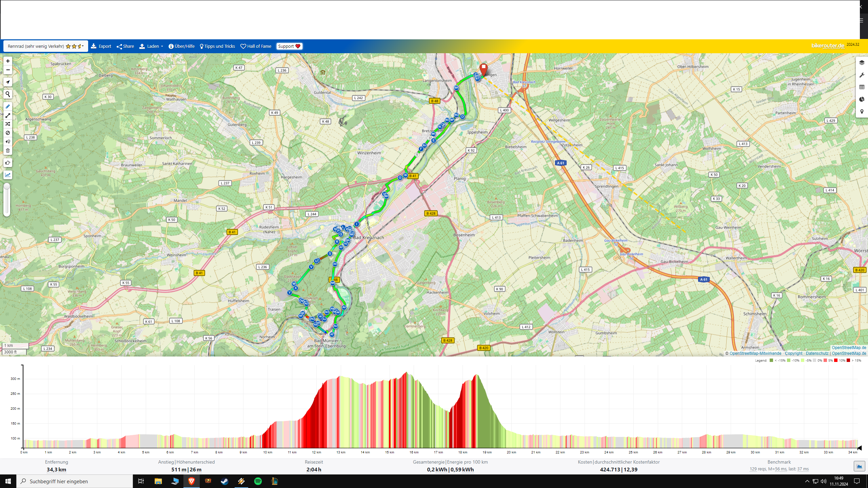Click the Windows taskbar search field
This screenshot has width=868, height=488.
coord(75,481)
